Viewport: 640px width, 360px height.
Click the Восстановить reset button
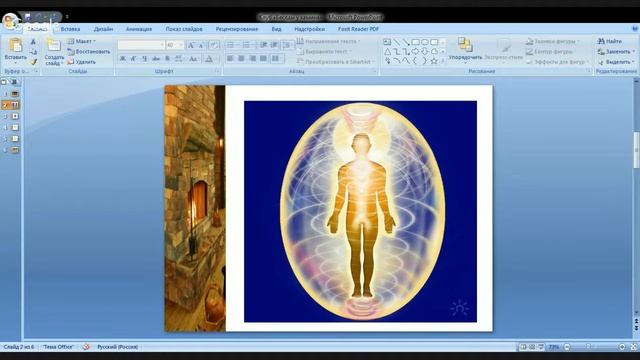tap(89, 52)
